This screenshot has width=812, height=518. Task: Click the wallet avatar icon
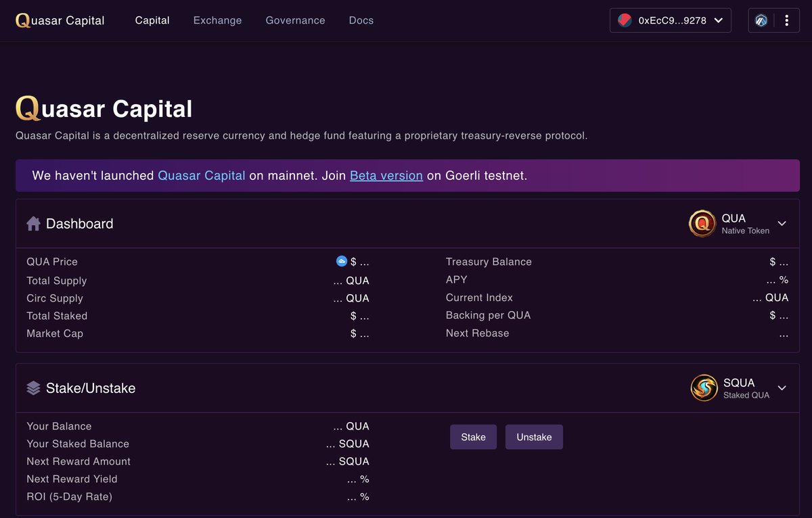click(x=625, y=20)
